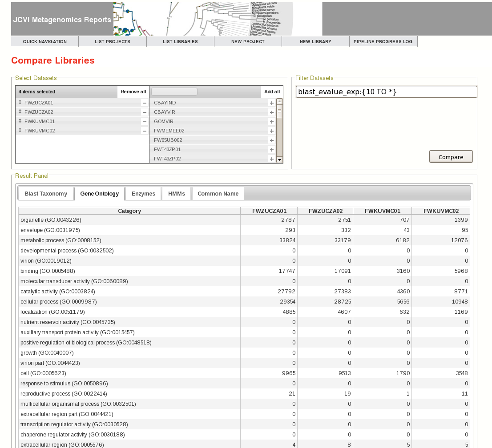Viewport: 492px width, 448px height.
Task: Open the Blast Taxonomy tab
Action: coord(46,194)
